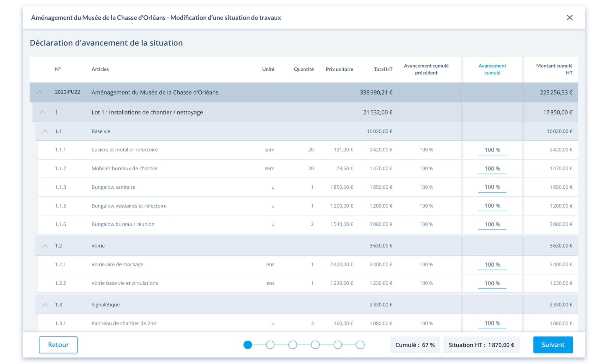608x364 pixels.
Task: Edit progress for Panneau de chantier de 2m²
Action: (x=492, y=323)
